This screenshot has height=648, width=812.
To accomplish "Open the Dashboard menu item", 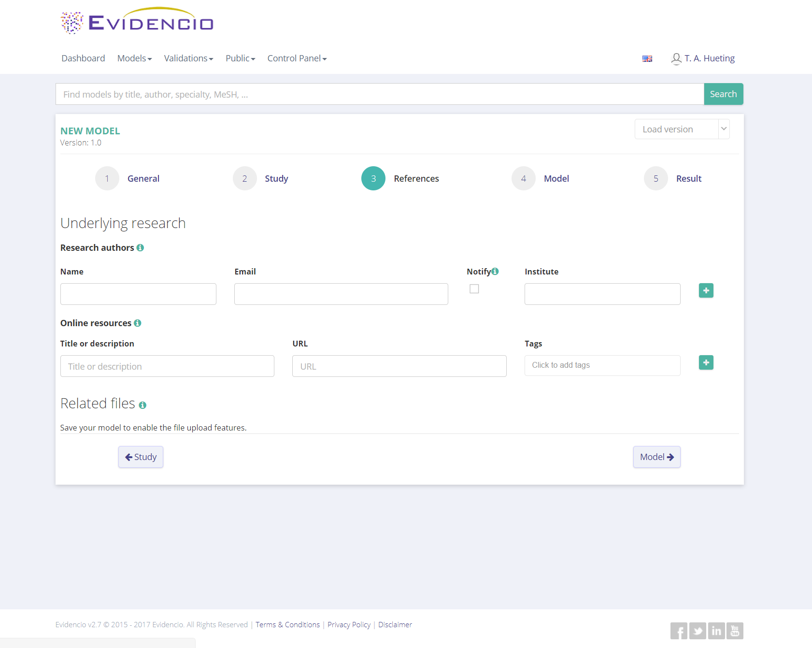I will 83,58.
